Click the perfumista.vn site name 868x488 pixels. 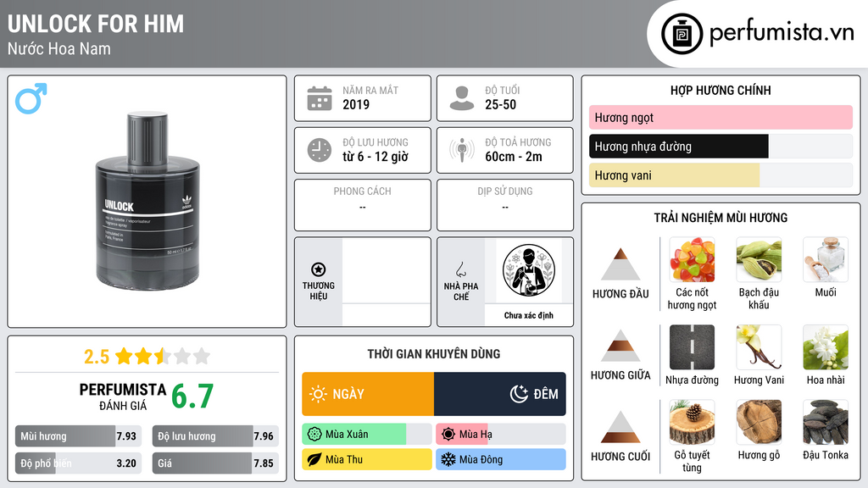[782, 33]
